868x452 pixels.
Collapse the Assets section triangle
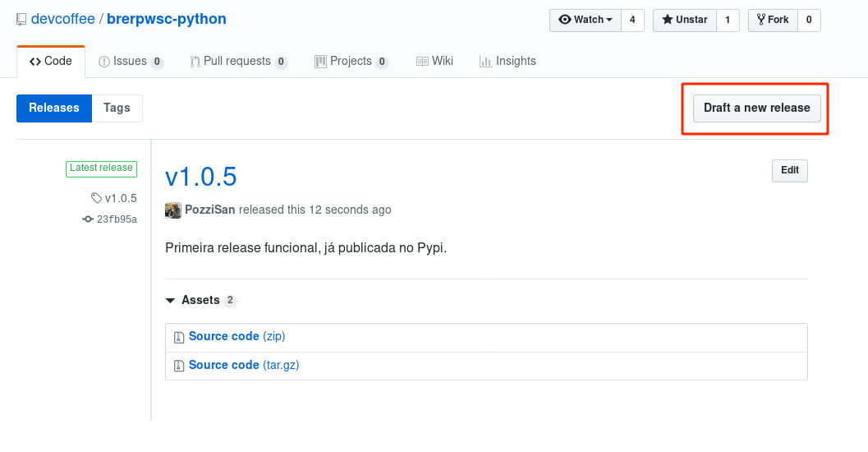171,300
